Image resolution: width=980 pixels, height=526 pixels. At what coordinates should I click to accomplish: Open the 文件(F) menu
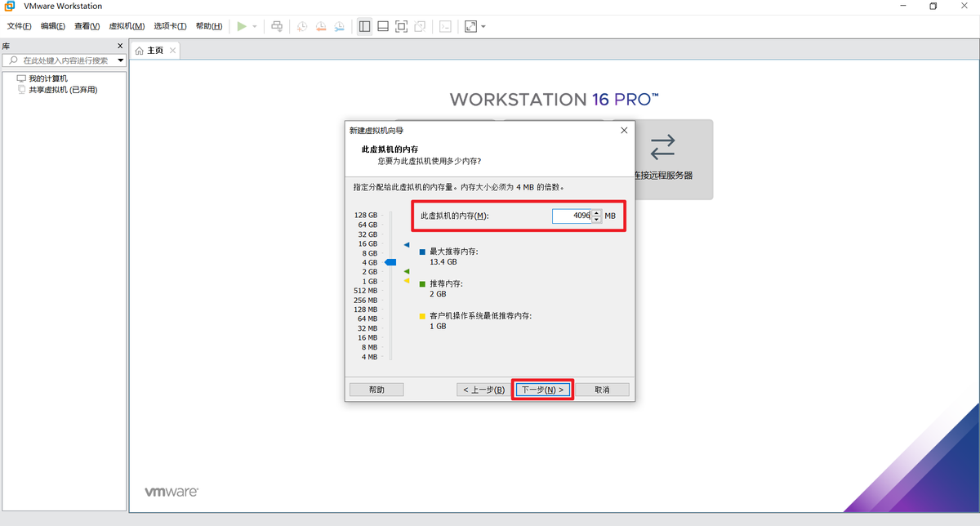[20, 26]
